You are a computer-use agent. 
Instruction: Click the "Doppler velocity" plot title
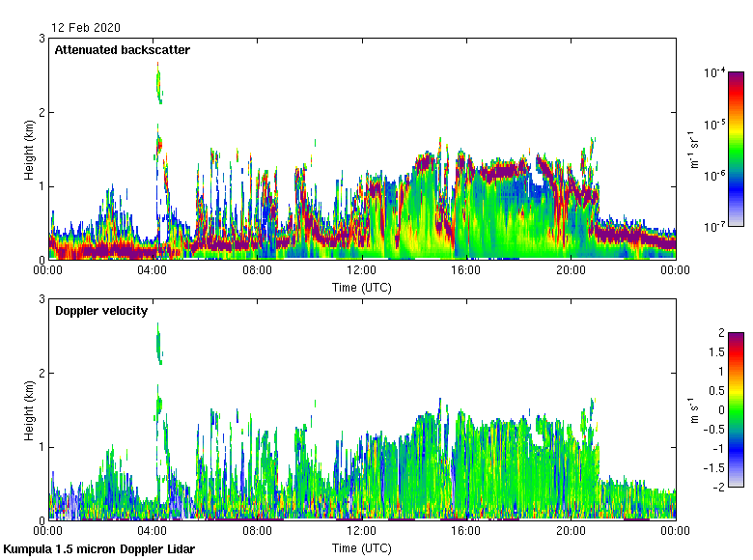(x=100, y=310)
